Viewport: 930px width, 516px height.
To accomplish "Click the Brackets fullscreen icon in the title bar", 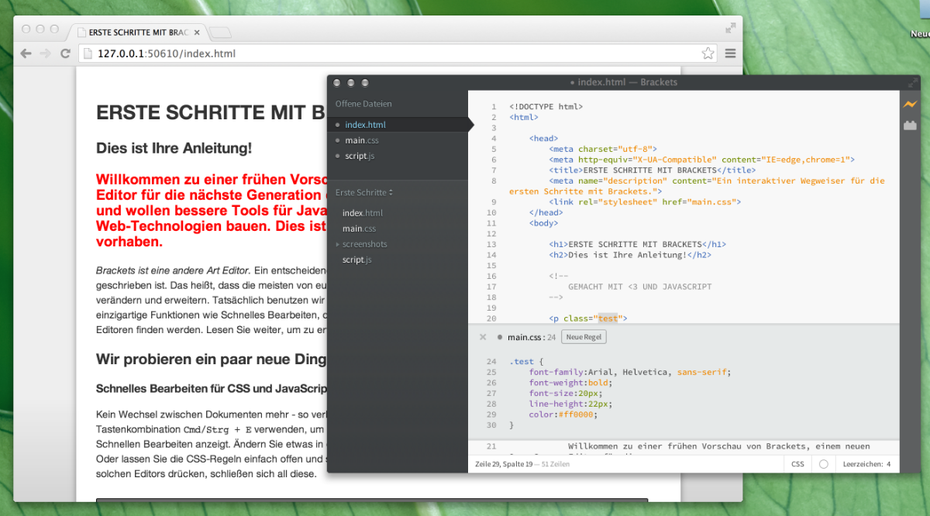I will pos(912,83).
